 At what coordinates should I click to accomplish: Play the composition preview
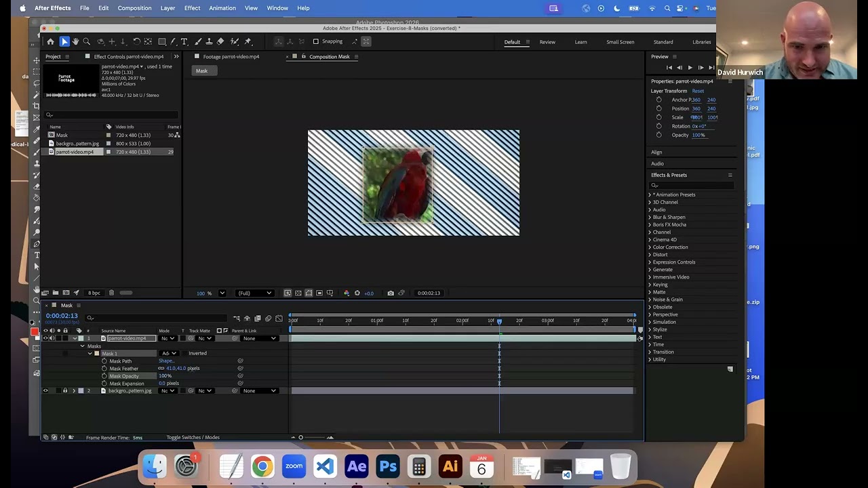coord(690,68)
